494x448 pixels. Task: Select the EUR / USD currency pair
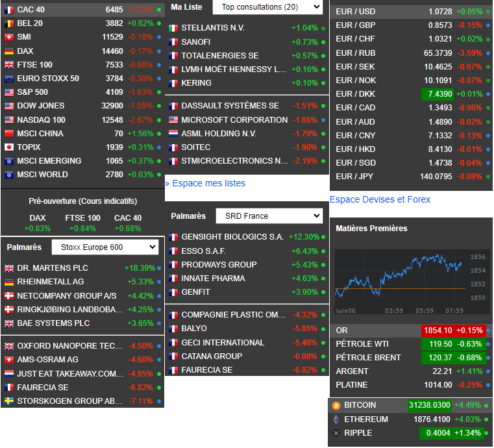tap(411, 12)
